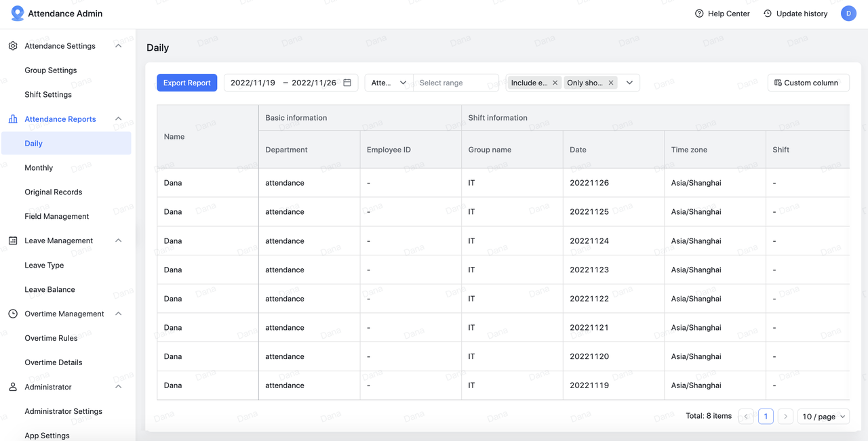Collapse the Leave Management section
This screenshot has height=441, width=868.
119,240
